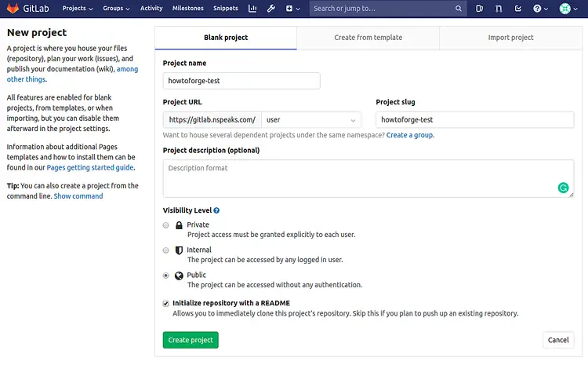This screenshot has width=588, height=376.
Task: Click the Search or jump to field
Action: [x=384, y=9]
